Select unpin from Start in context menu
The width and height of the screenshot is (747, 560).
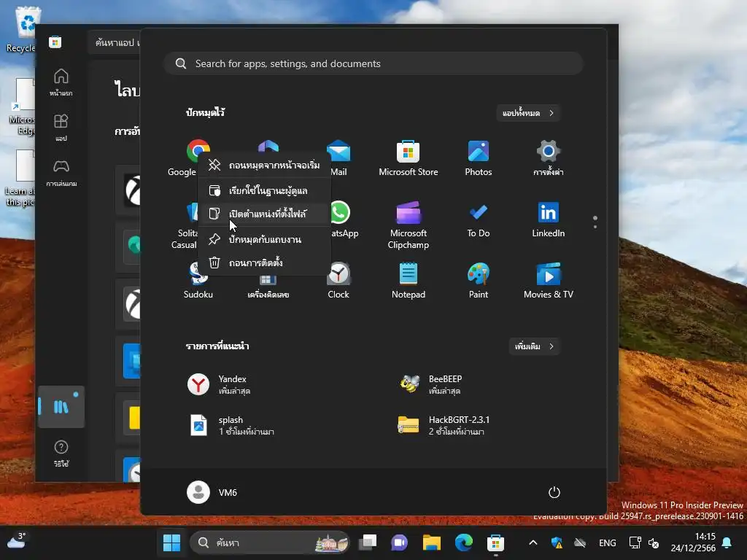click(264, 166)
